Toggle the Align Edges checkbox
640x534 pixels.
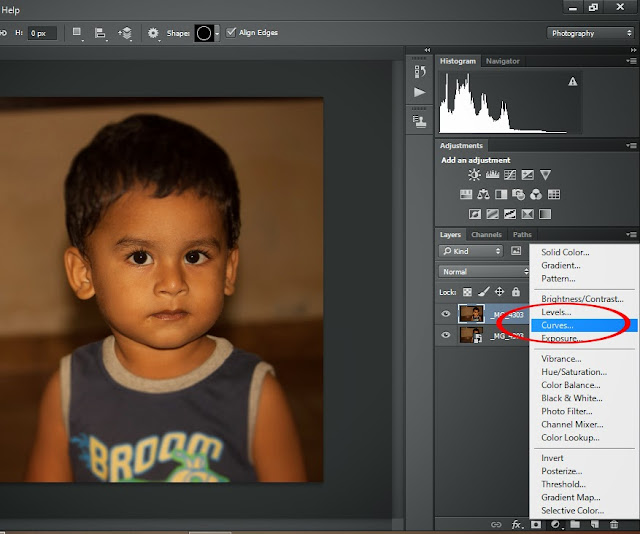(232, 33)
